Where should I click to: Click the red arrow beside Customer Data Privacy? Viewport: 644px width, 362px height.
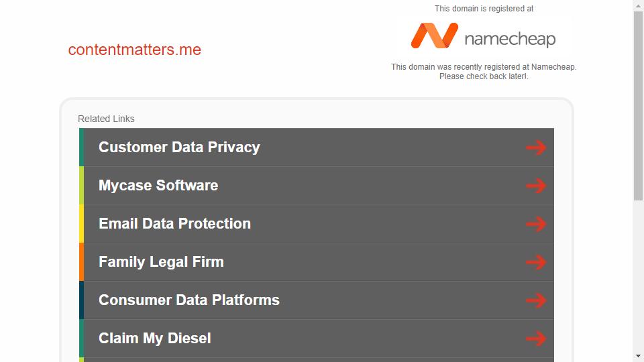[x=536, y=147]
